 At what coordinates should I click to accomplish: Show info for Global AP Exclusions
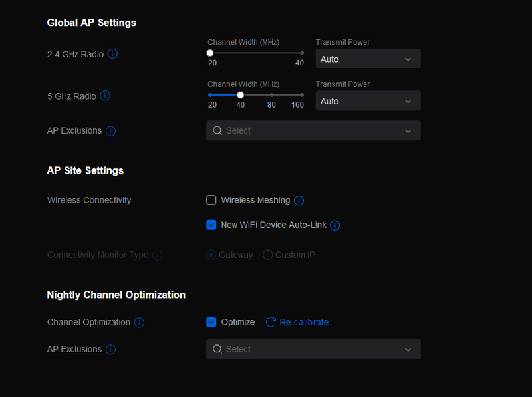click(x=110, y=130)
